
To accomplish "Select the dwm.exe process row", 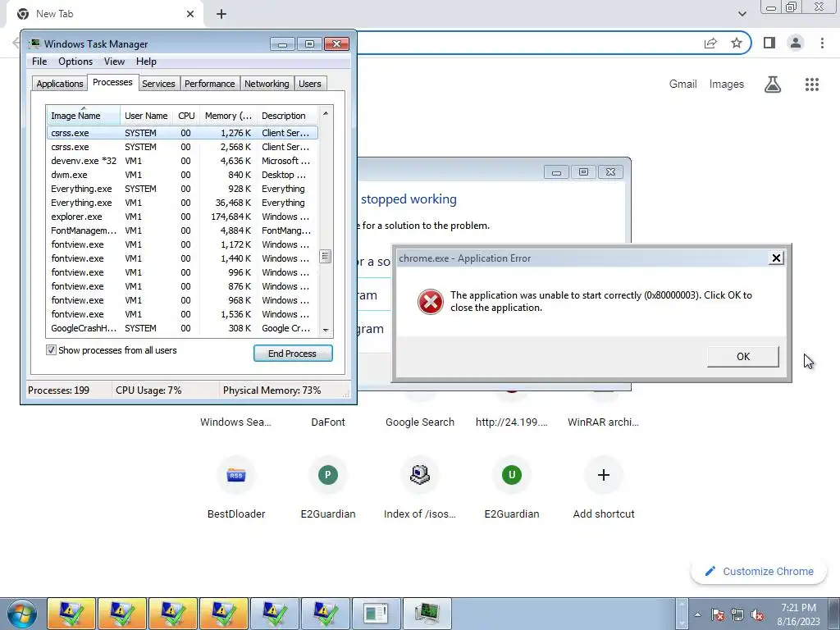I will [182, 175].
